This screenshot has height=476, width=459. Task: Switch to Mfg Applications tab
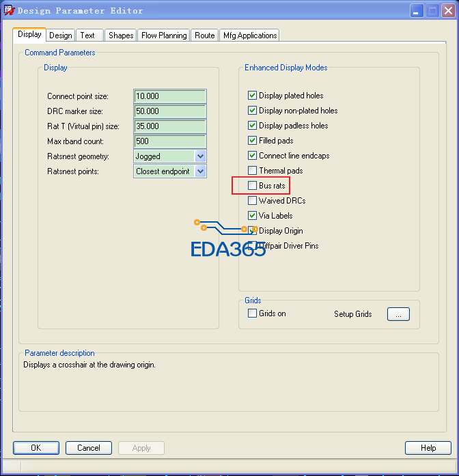coord(249,36)
